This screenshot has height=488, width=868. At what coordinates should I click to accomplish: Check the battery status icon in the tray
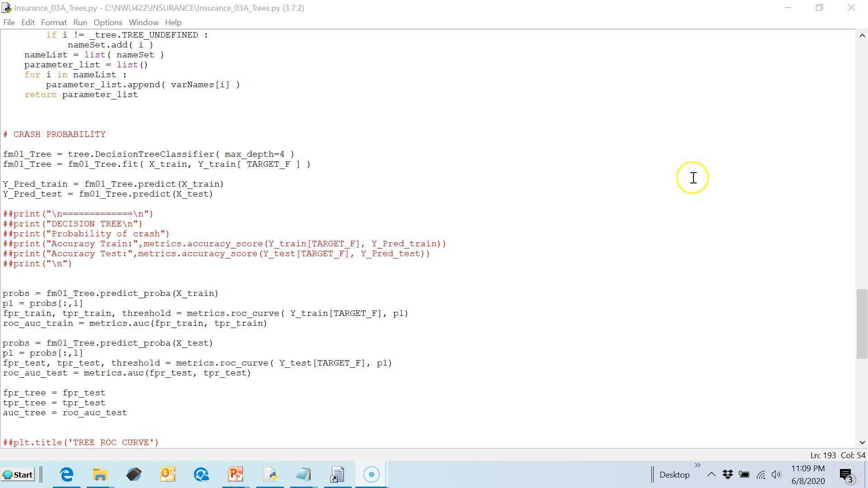click(744, 474)
